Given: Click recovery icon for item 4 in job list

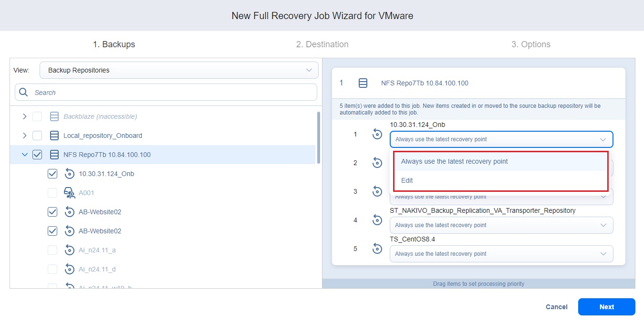Looking at the screenshot, I should tap(377, 220).
